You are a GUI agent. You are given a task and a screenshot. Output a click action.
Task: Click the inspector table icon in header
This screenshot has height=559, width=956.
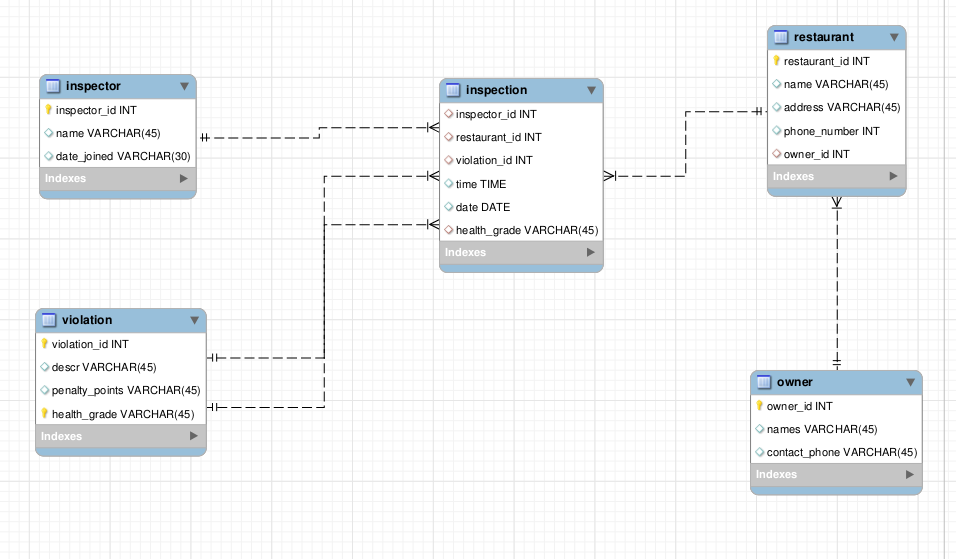tap(54, 87)
